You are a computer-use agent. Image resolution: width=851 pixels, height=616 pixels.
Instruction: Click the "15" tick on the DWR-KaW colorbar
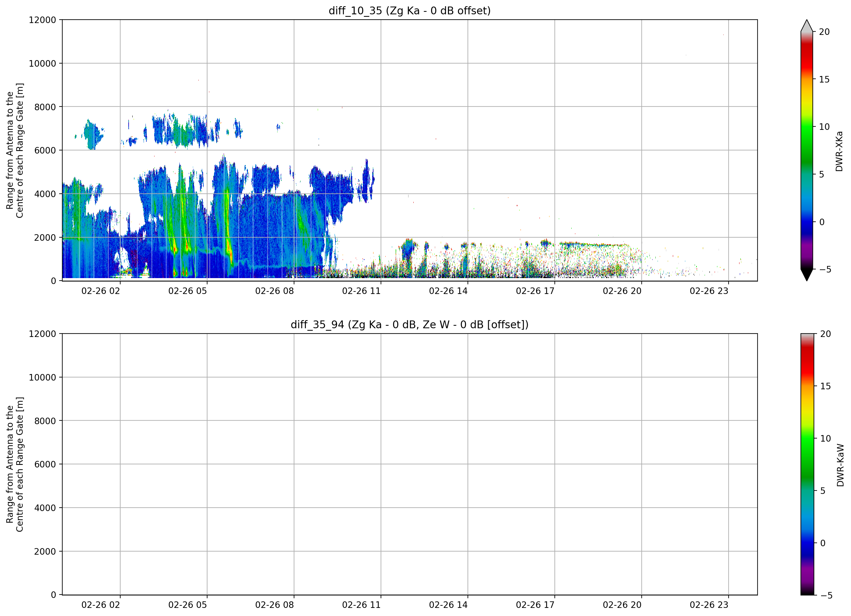[x=825, y=386]
